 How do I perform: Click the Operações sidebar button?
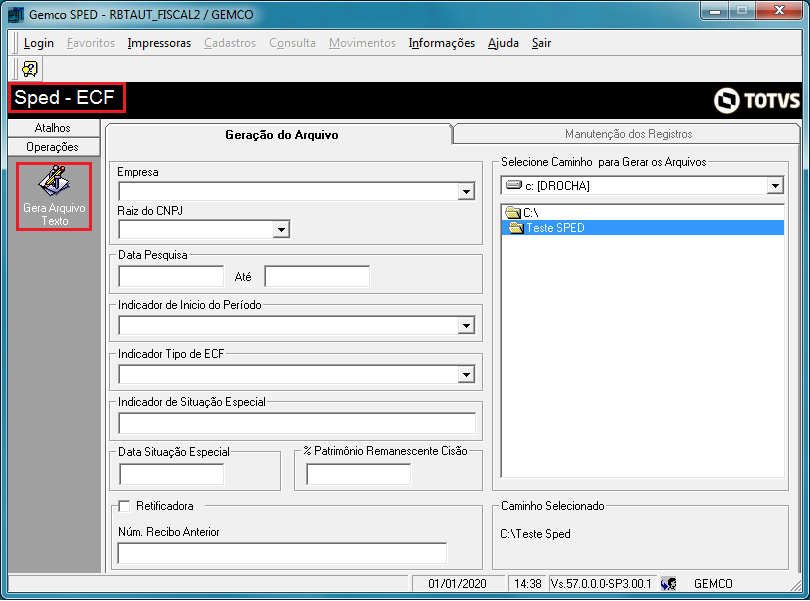(x=53, y=147)
